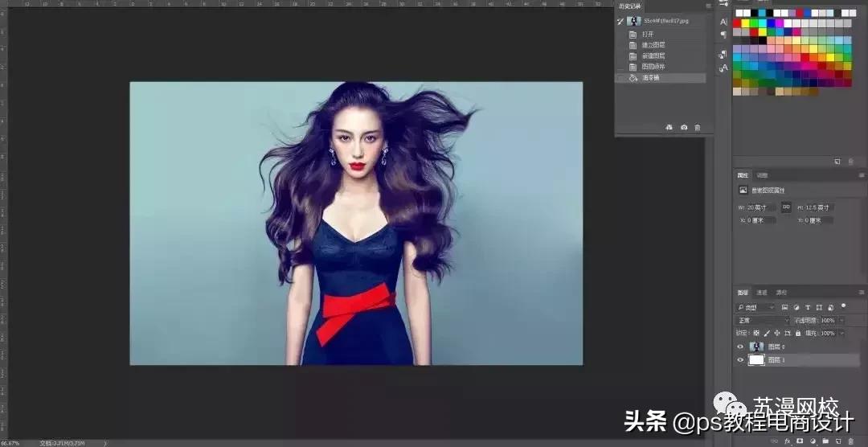The image size is (868, 447).
Task: Toggle layer filtering switch on or off
Action: click(x=844, y=306)
